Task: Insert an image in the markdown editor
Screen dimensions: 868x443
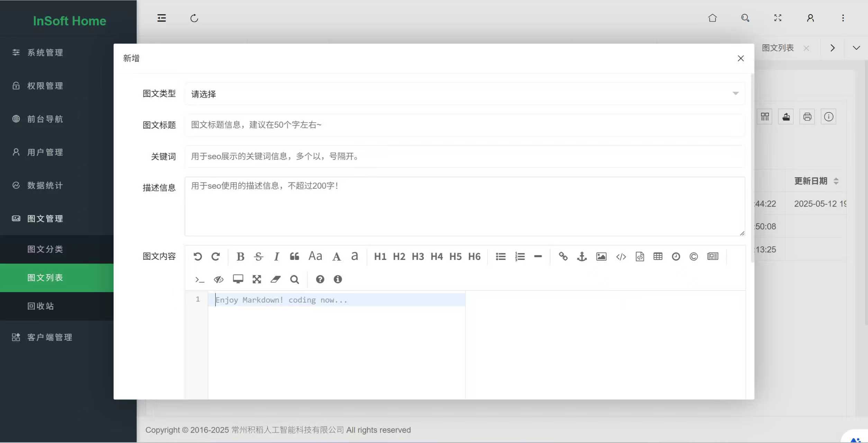Action: [x=601, y=256]
